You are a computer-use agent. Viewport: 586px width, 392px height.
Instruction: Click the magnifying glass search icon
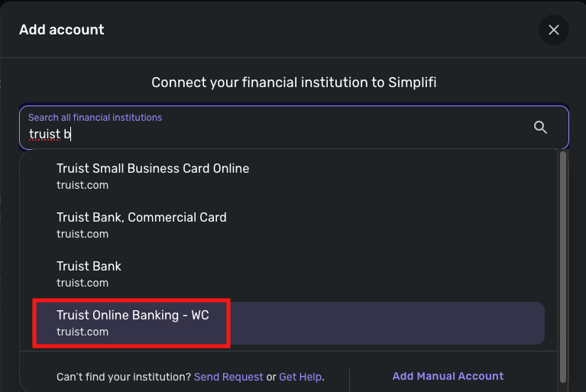coord(540,128)
